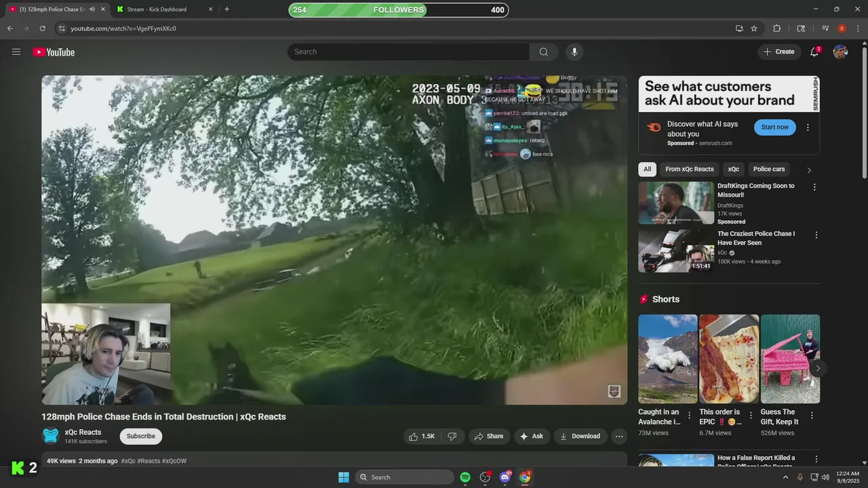Open options for Guess The Gift short
The height and width of the screenshot is (488, 868).
point(812,415)
